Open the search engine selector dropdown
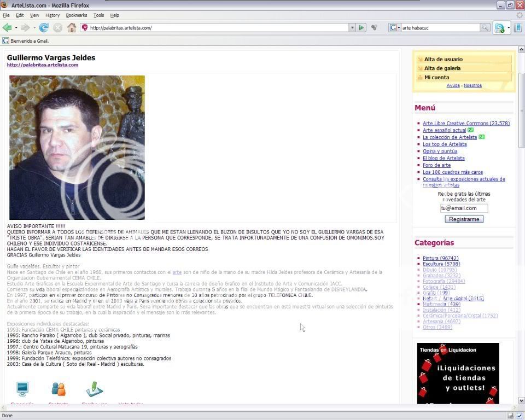This screenshot has width=525, height=420. (399, 26)
